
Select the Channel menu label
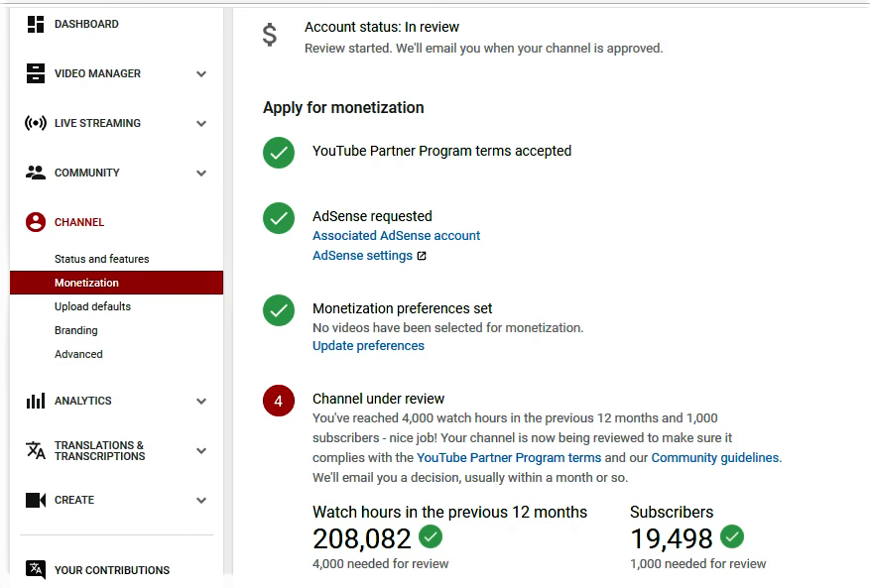coord(79,222)
